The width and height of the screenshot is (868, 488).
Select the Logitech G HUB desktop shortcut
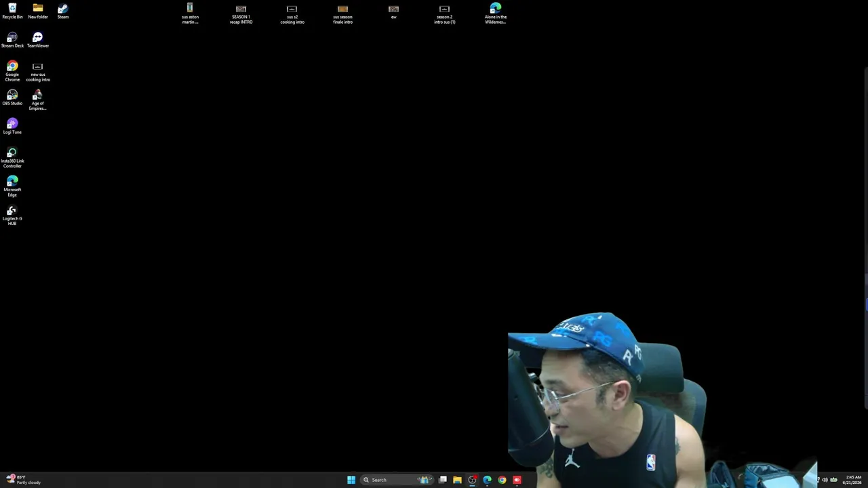pyautogui.click(x=12, y=216)
